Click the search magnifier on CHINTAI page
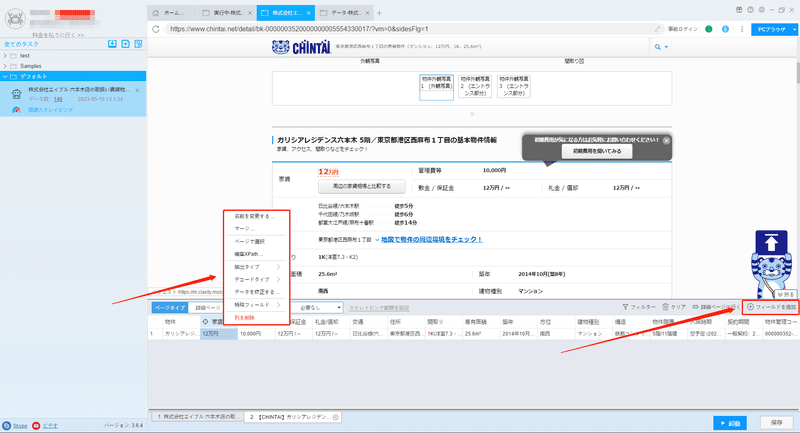The width and height of the screenshot is (800, 433). click(x=658, y=47)
